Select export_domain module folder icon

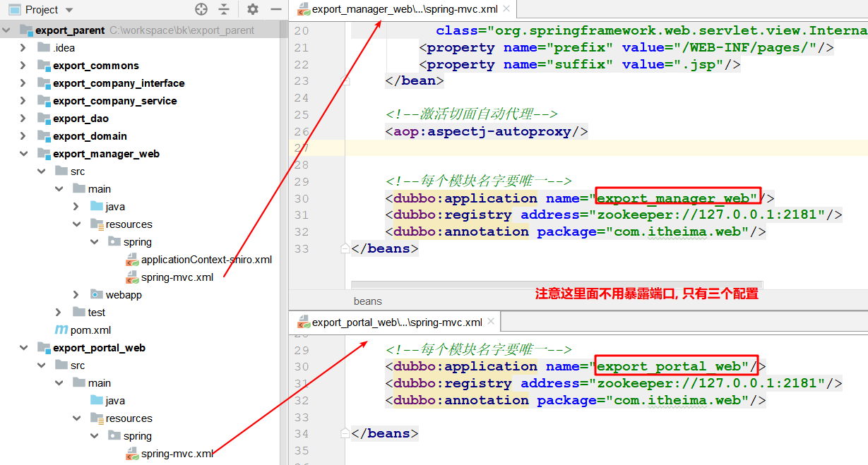pos(43,136)
